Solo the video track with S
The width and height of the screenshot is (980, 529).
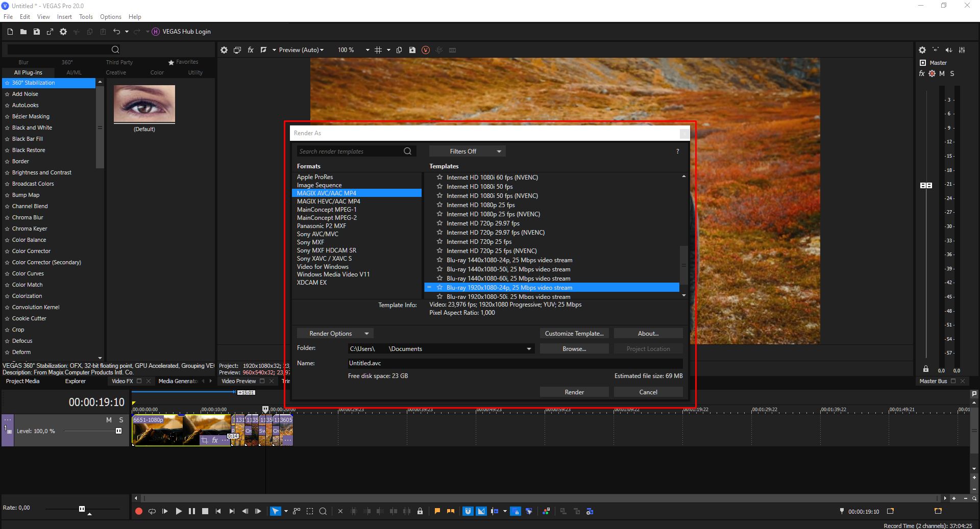(121, 420)
